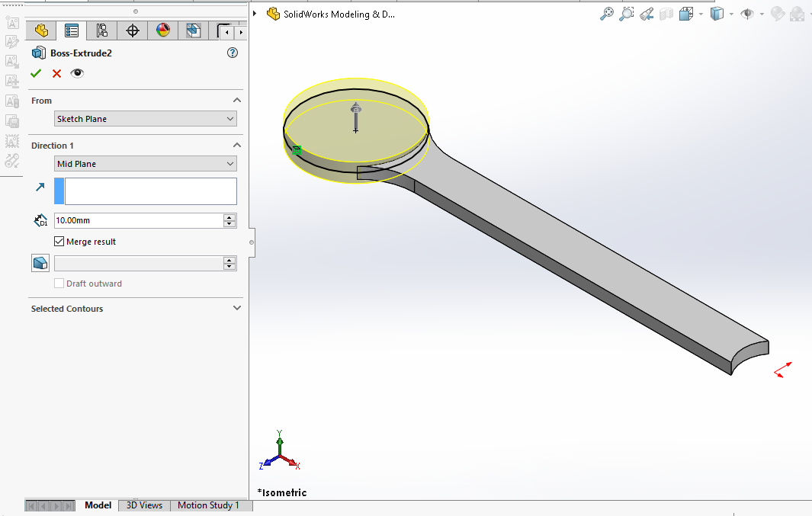Switch to the ConfigurationManager tab
The height and width of the screenshot is (516, 812).
coord(101,30)
